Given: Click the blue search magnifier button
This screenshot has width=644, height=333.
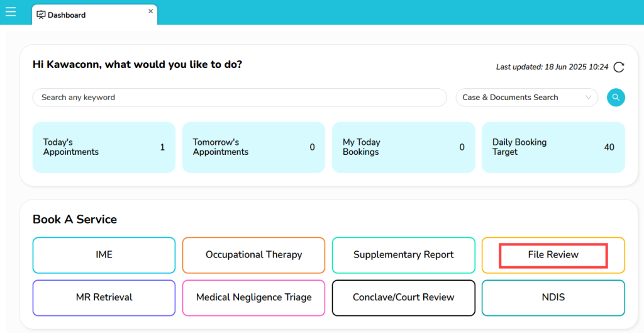Looking at the screenshot, I should click(x=616, y=98).
